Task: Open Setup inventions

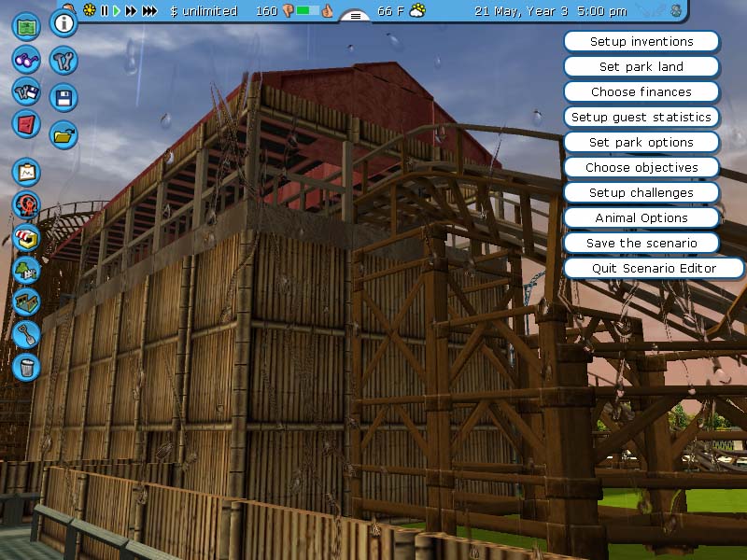Action: pyautogui.click(x=641, y=41)
